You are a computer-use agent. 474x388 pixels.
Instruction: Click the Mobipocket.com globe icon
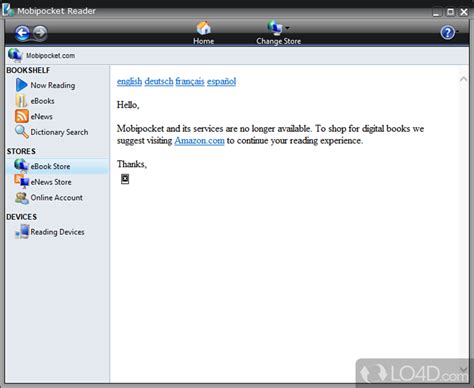(x=15, y=55)
